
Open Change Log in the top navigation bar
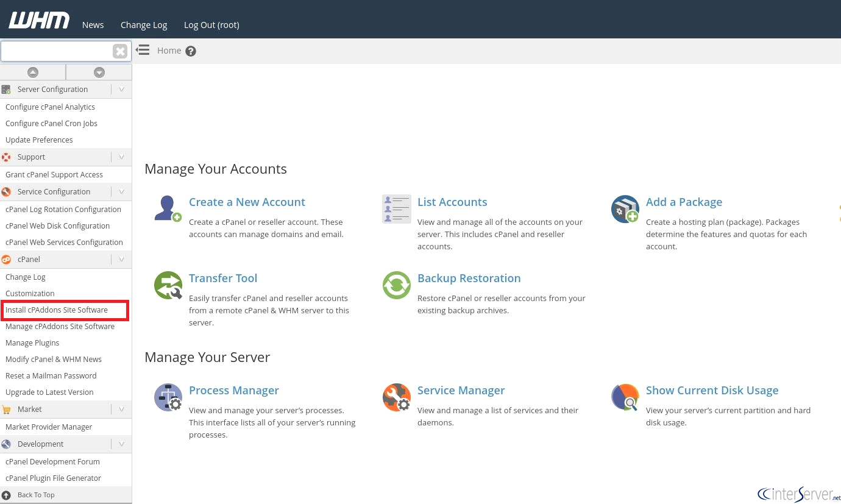point(144,25)
